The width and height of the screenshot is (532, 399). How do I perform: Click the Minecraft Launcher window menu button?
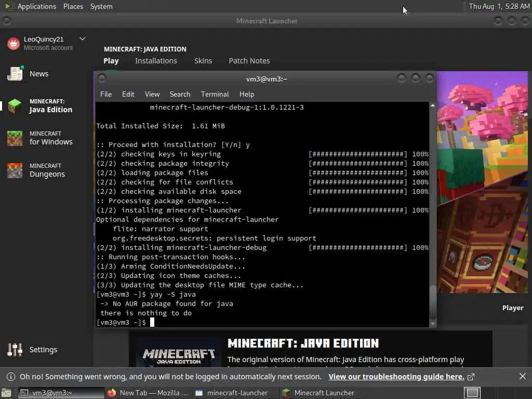pyautogui.click(x=6, y=21)
